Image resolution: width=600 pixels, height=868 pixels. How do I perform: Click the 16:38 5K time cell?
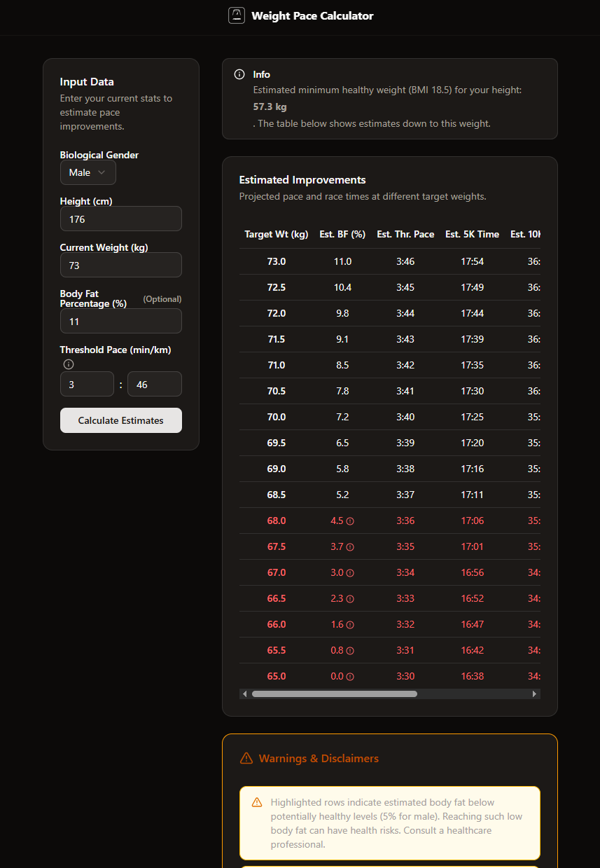[473, 676]
